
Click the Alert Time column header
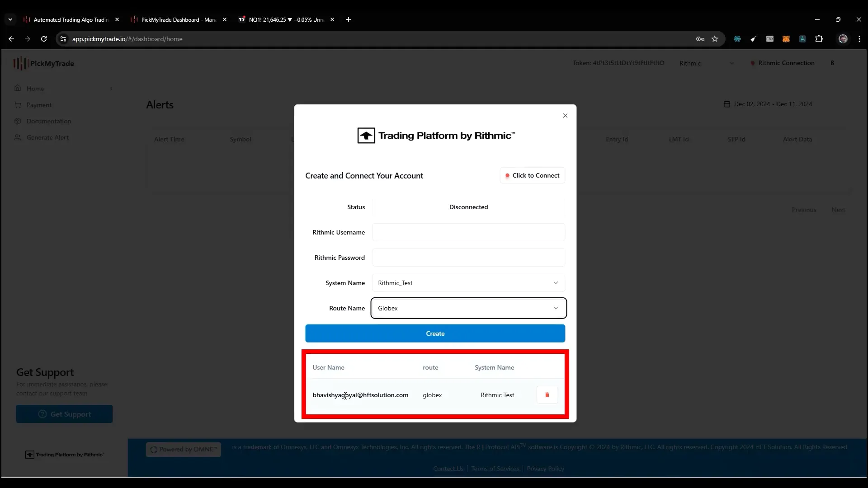[169, 139]
